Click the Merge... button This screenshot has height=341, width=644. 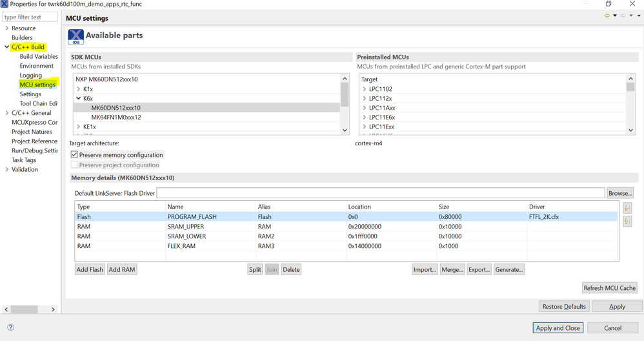click(x=452, y=269)
